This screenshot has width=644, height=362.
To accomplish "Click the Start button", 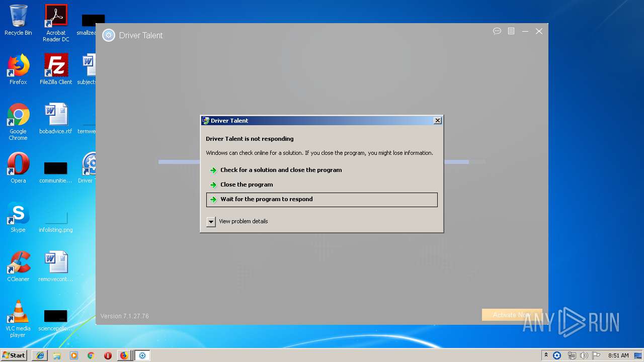I will coord(14,355).
